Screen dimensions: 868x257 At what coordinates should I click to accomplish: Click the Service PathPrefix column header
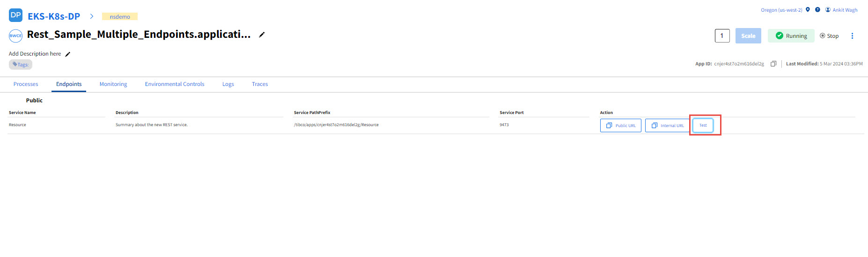click(x=312, y=113)
